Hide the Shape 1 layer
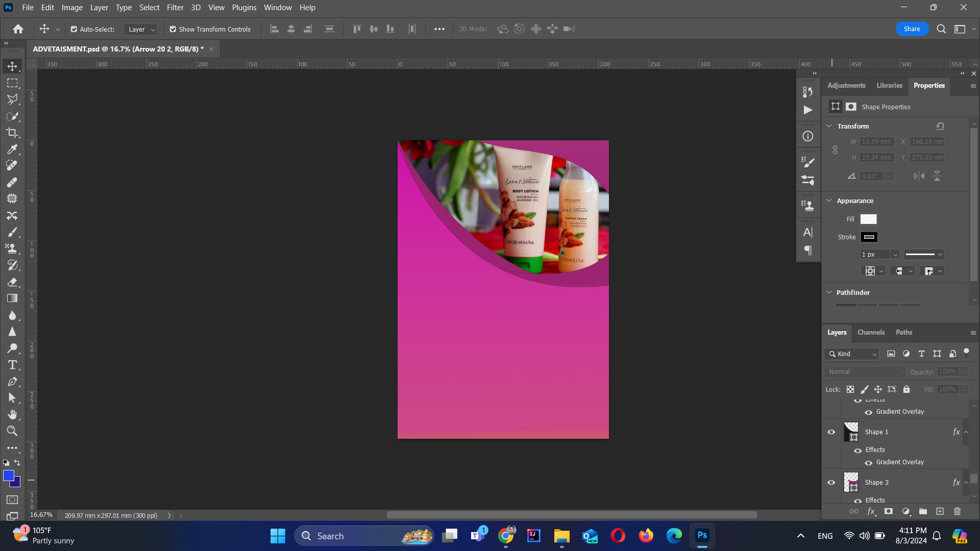This screenshot has width=980, height=551. pyautogui.click(x=831, y=432)
